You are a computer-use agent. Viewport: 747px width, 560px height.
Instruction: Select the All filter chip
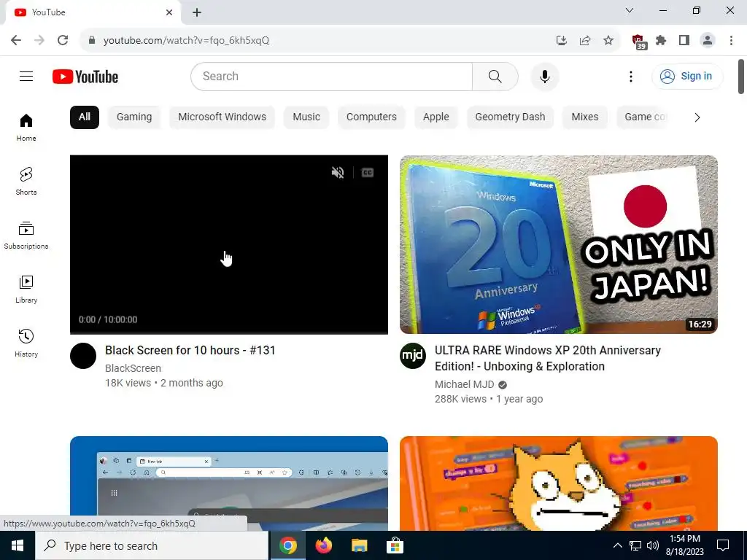point(85,117)
